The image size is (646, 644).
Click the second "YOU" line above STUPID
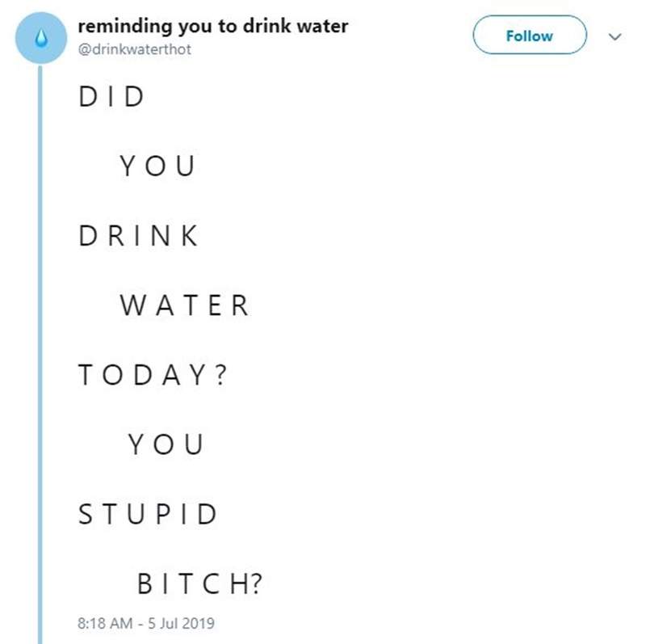coord(166,444)
